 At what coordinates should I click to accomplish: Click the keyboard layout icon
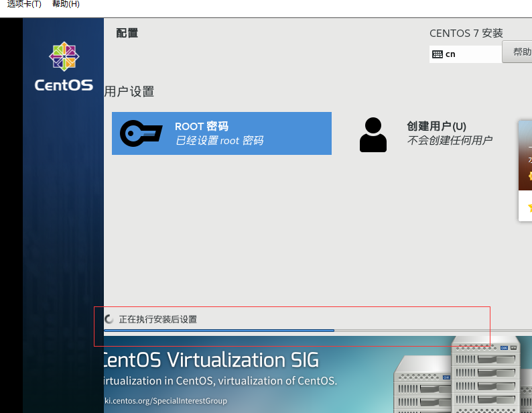point(438,54)
